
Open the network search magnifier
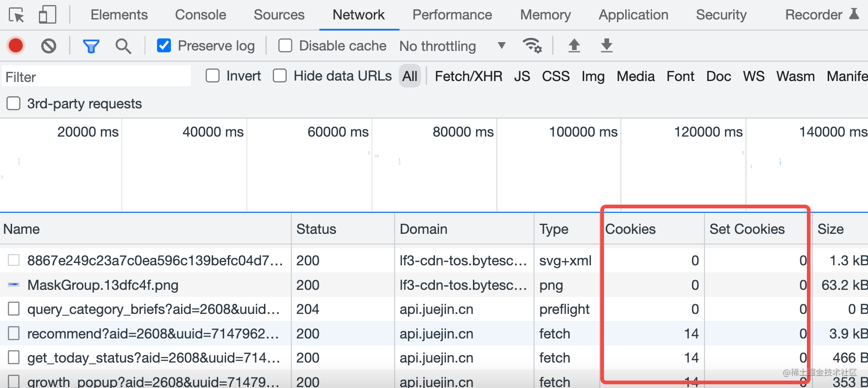[123, 46]
